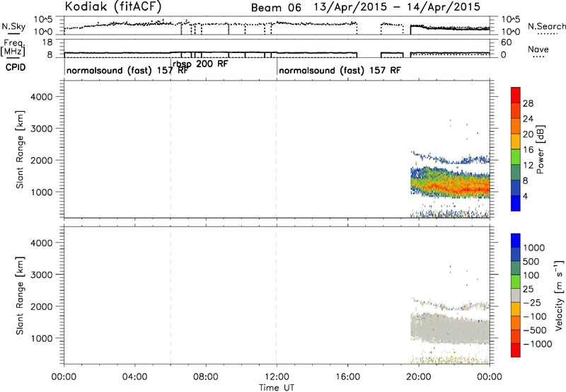
Task: Click the Slant Range label of power panel
Action: point(21,149)
